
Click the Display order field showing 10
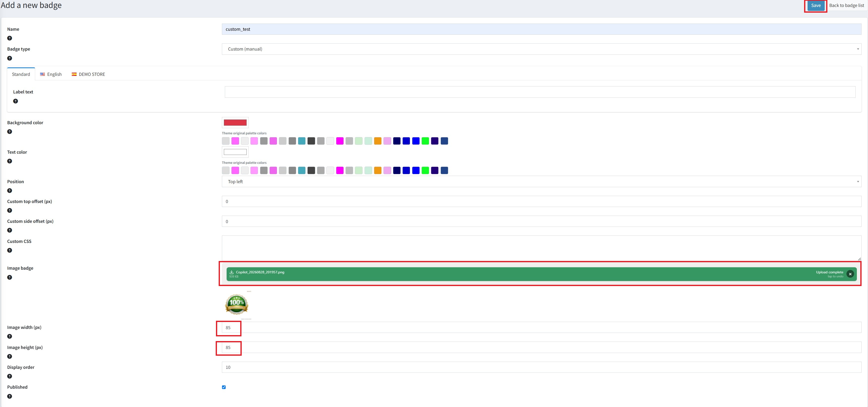542,367
